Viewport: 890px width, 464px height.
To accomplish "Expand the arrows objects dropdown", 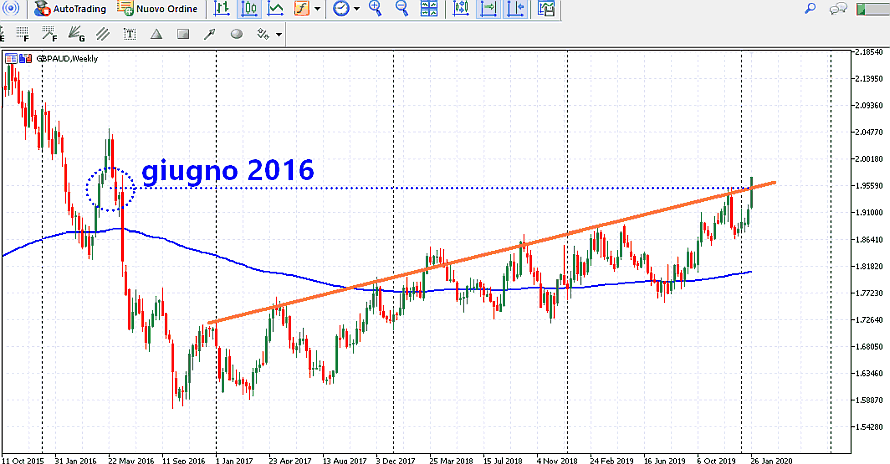I will [x=279, y=34].
